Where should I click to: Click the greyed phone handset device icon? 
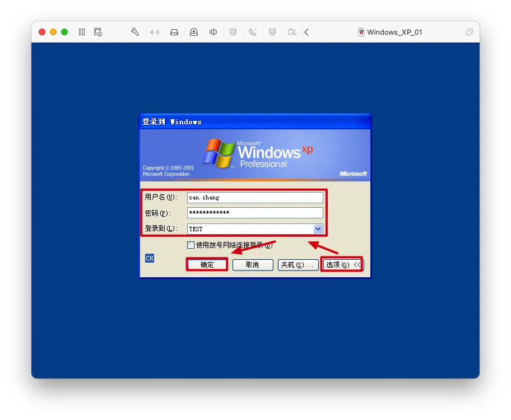(x=253, y=32)
